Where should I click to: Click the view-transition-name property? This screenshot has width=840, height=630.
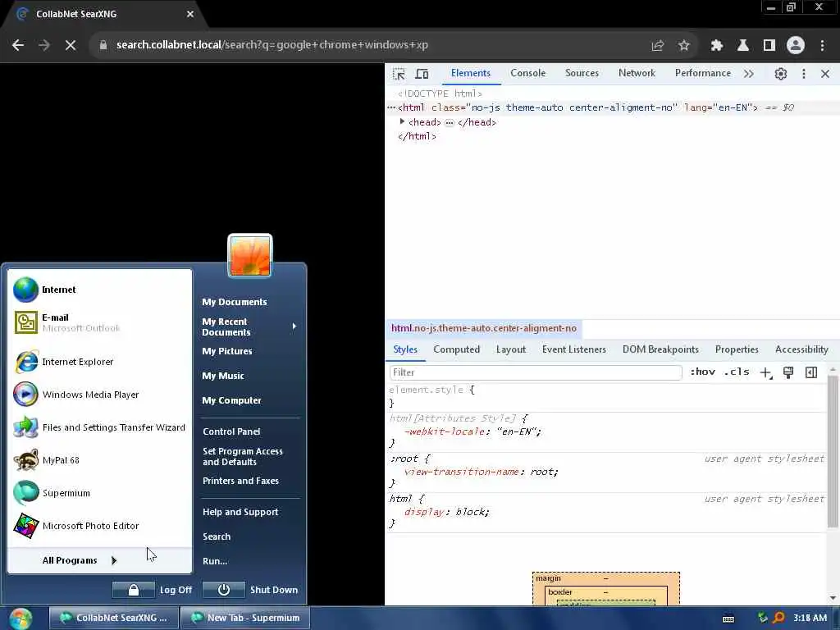point(461,472)
